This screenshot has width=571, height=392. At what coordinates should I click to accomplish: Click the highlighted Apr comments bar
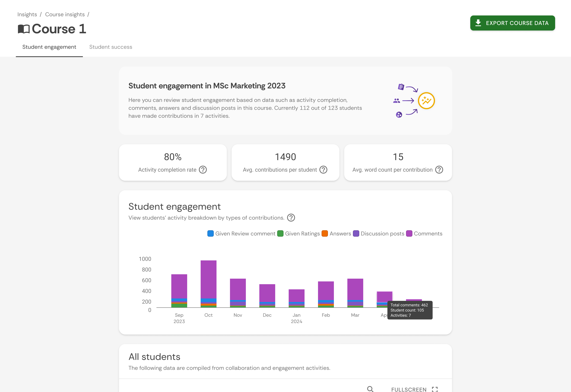(x=384, y=297)
